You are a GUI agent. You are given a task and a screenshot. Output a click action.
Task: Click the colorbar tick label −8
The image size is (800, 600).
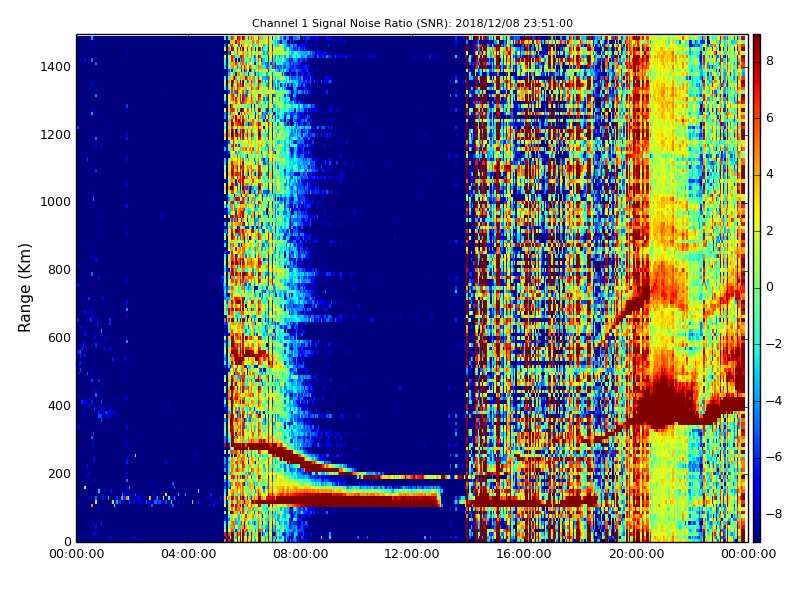click(774, 514)
